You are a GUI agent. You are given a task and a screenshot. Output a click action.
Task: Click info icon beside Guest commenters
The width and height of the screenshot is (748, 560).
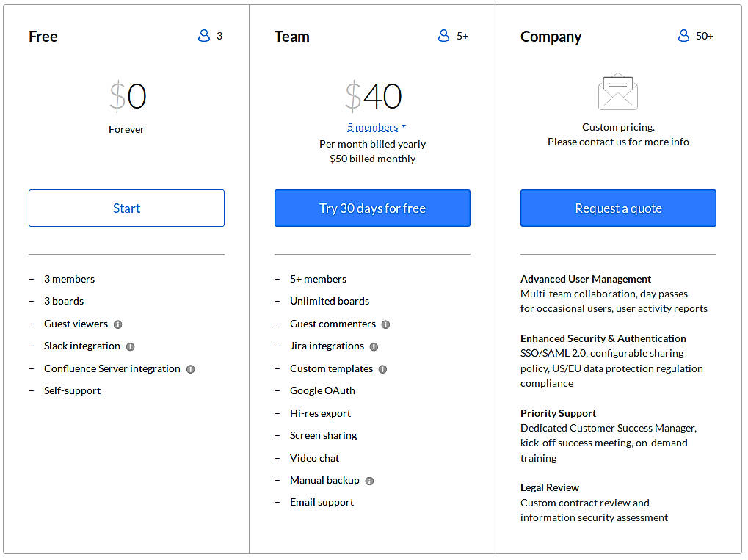(x=385, y=324)
